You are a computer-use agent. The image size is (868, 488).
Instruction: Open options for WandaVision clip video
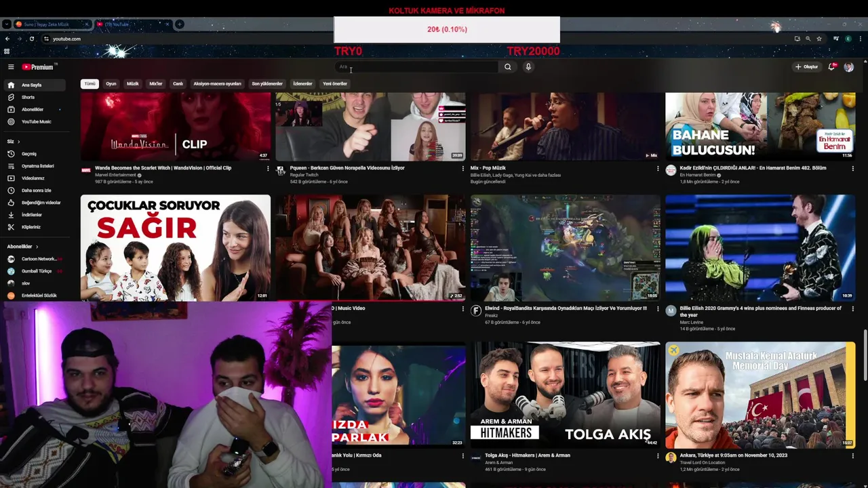268,168
